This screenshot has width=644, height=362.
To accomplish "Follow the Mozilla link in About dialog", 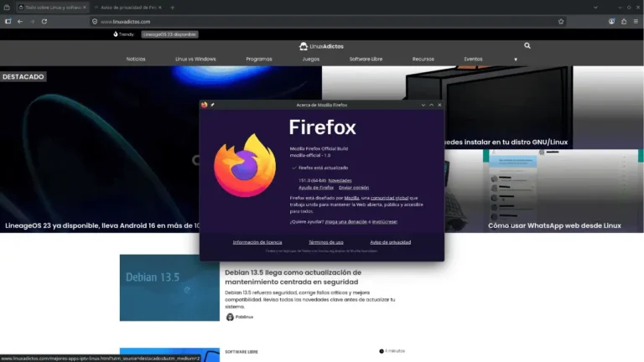I will (351, 198).
